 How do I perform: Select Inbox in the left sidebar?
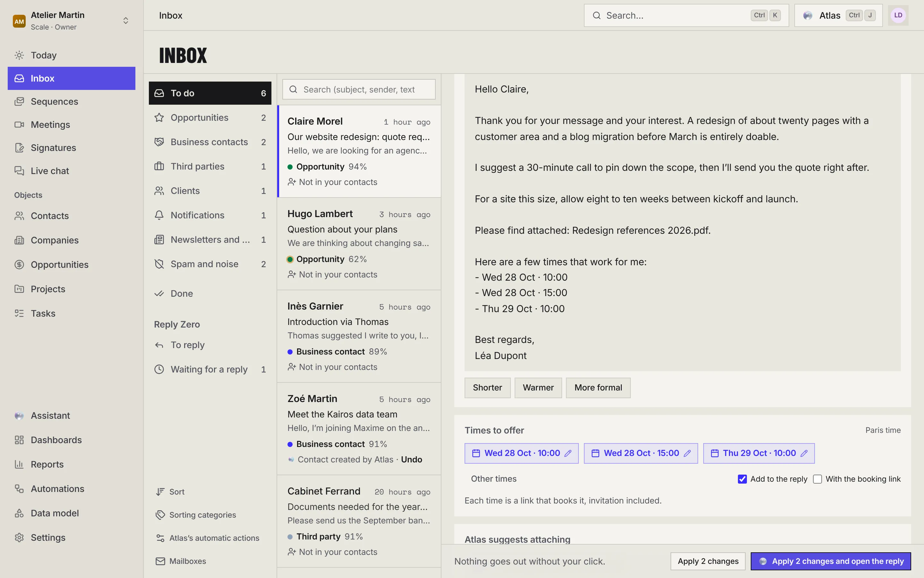(x=72, y=78)
